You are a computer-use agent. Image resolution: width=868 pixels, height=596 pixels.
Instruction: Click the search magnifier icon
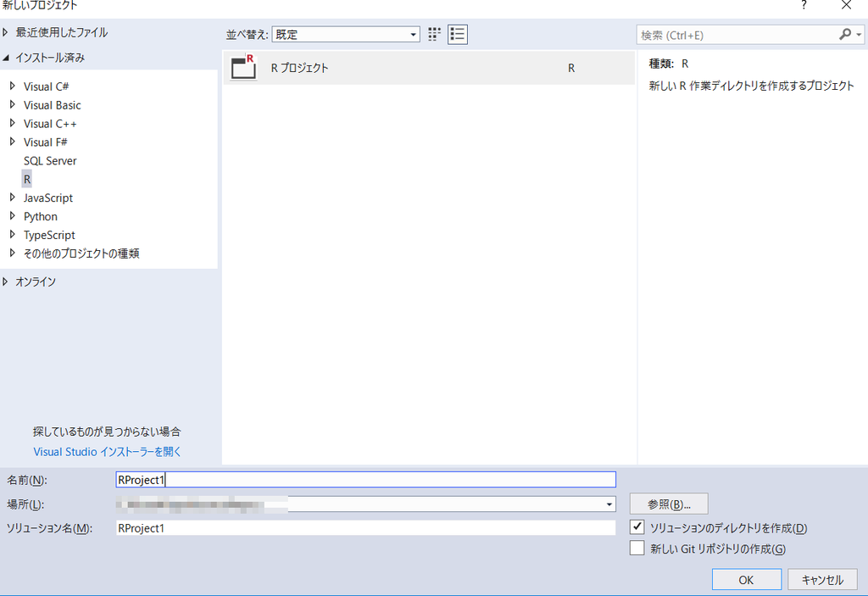click(845, 35)
